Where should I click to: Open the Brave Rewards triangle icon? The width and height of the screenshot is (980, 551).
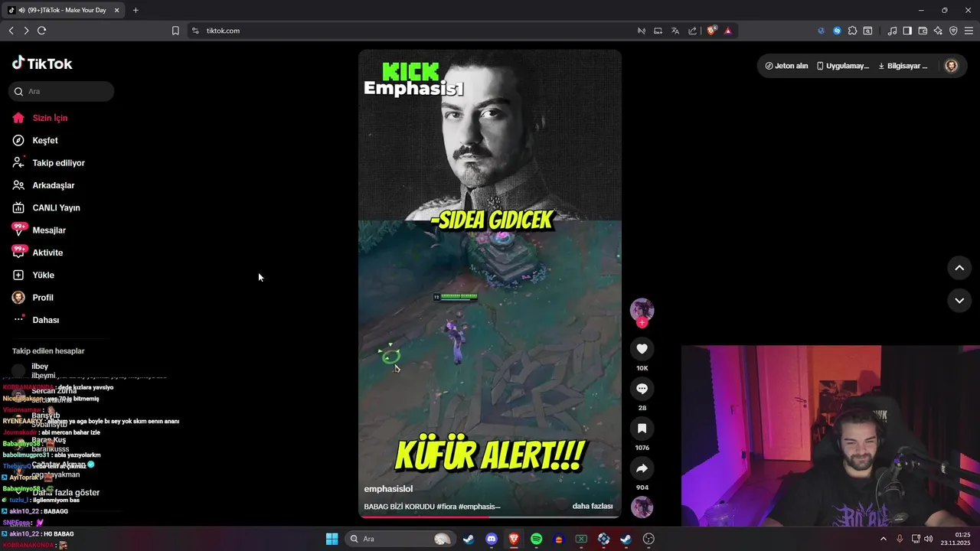727,31
